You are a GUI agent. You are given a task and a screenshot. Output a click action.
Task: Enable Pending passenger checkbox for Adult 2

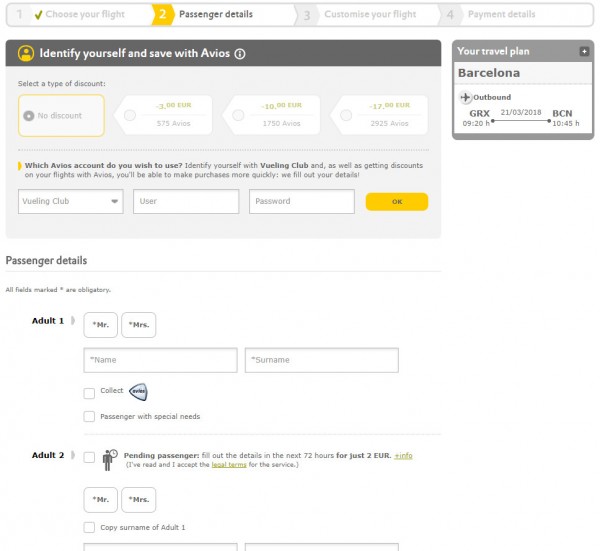pos(89,457)
